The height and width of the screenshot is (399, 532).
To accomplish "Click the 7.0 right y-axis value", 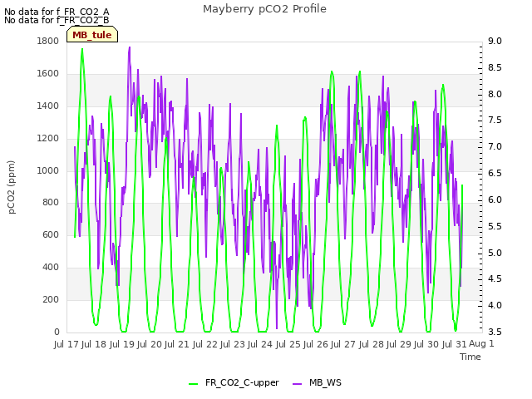I will click(x=495, y=146).
